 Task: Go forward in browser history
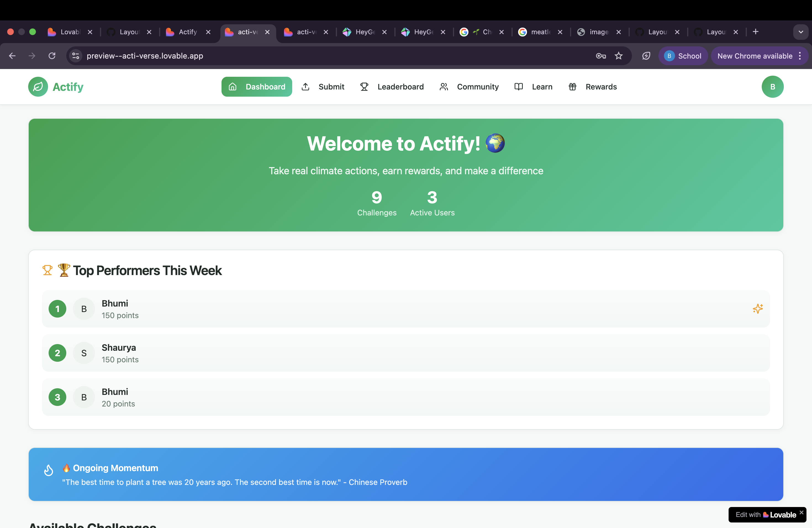[32, 56]
